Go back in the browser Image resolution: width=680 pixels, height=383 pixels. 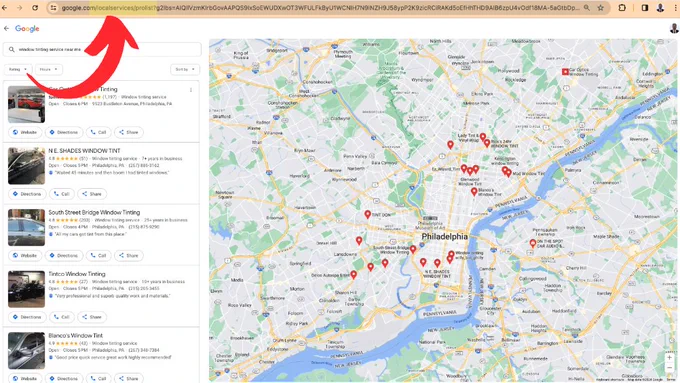coord(5,8)
